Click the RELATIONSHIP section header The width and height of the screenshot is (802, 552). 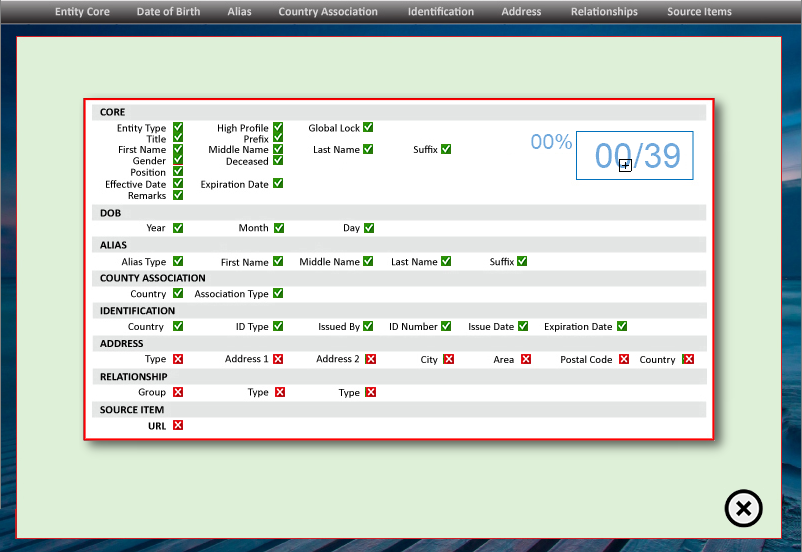click(399, 377)
